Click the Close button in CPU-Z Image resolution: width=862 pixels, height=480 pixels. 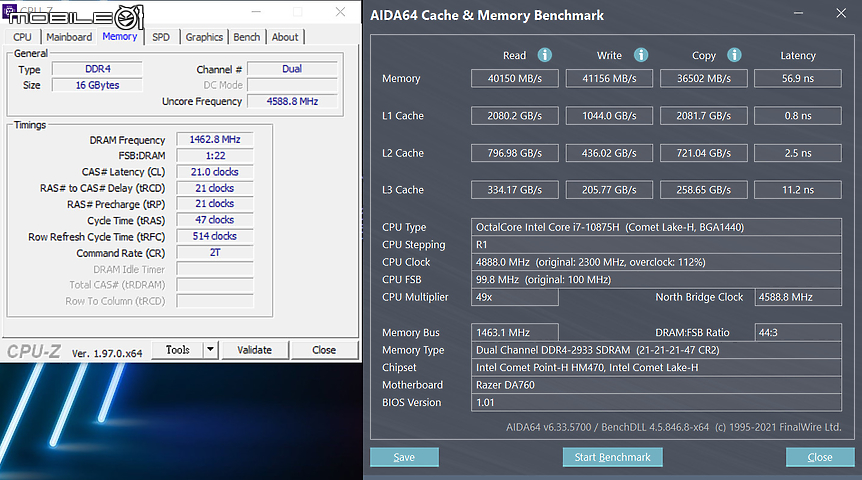324,350
